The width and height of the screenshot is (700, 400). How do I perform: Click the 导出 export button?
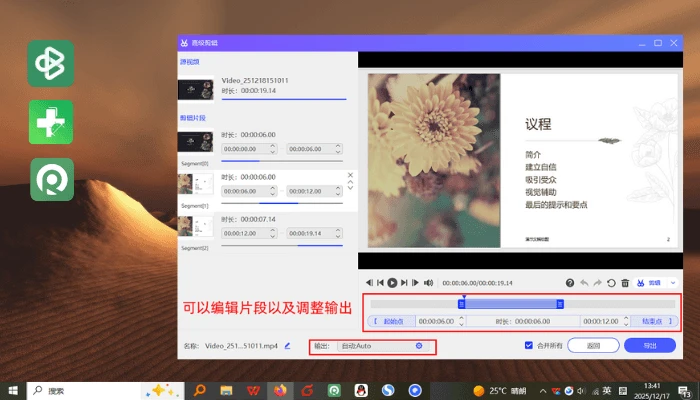click(650, 346)
